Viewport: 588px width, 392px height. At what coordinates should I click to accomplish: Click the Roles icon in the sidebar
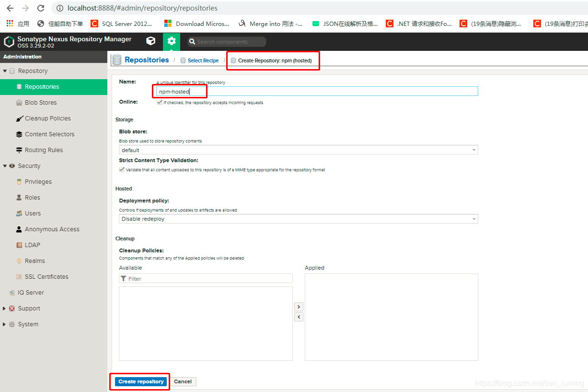[x=19, y=198]
